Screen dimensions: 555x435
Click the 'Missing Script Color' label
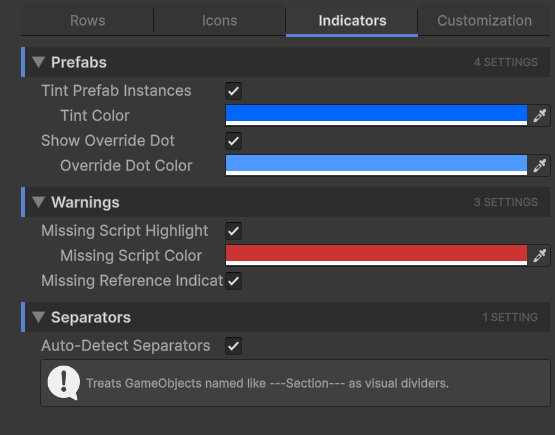pos(131,256)
